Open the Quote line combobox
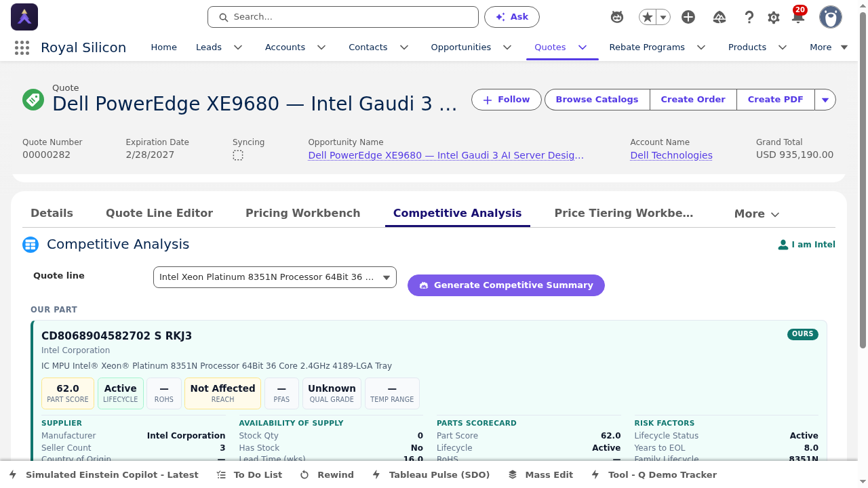868x488 pixels. [275, 277]
